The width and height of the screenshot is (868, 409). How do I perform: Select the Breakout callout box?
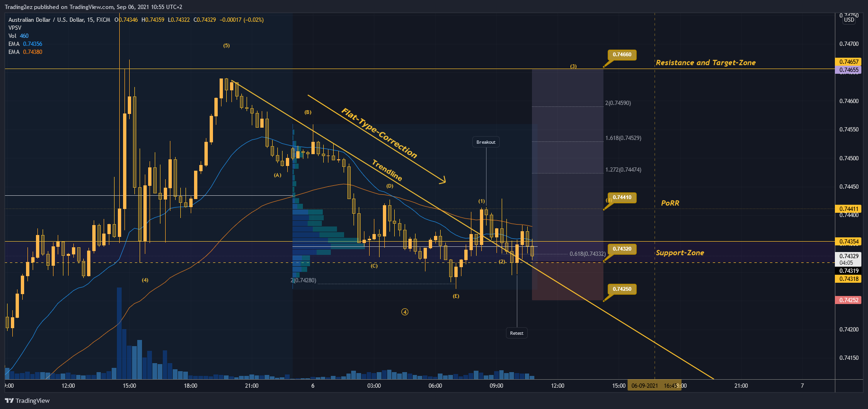[x=486, y=142]
